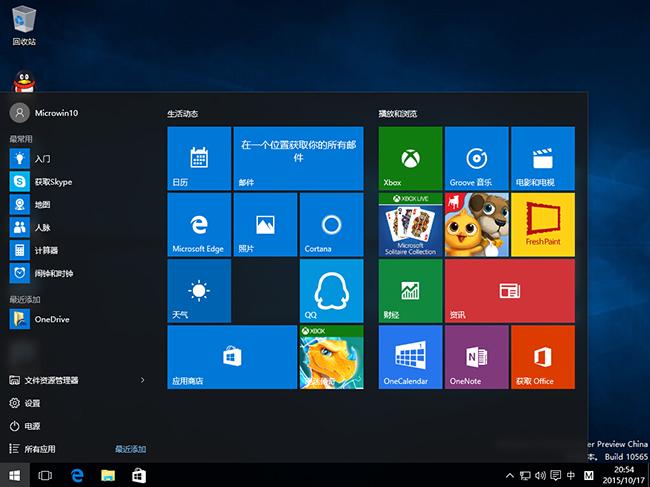650x487 pixels.
Task: Click the 获取 Office tile
Action: point(543,357)
